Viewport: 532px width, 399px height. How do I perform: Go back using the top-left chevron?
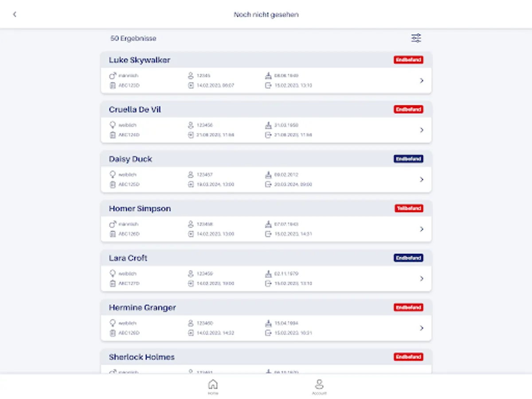click(15, 14)
